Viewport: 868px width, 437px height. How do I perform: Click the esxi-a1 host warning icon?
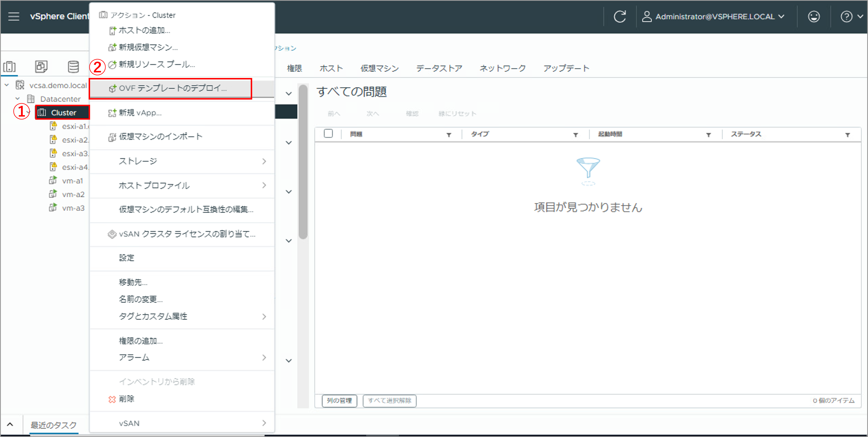[x=53, y=126]
